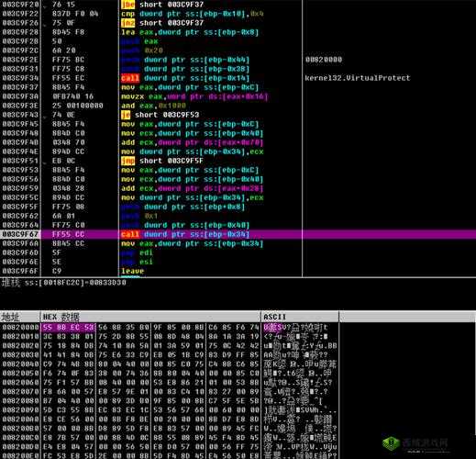The height and width of the screenshot is (459, 476).
Task: Click dump row address 008200A0
Action: point(20,420)
